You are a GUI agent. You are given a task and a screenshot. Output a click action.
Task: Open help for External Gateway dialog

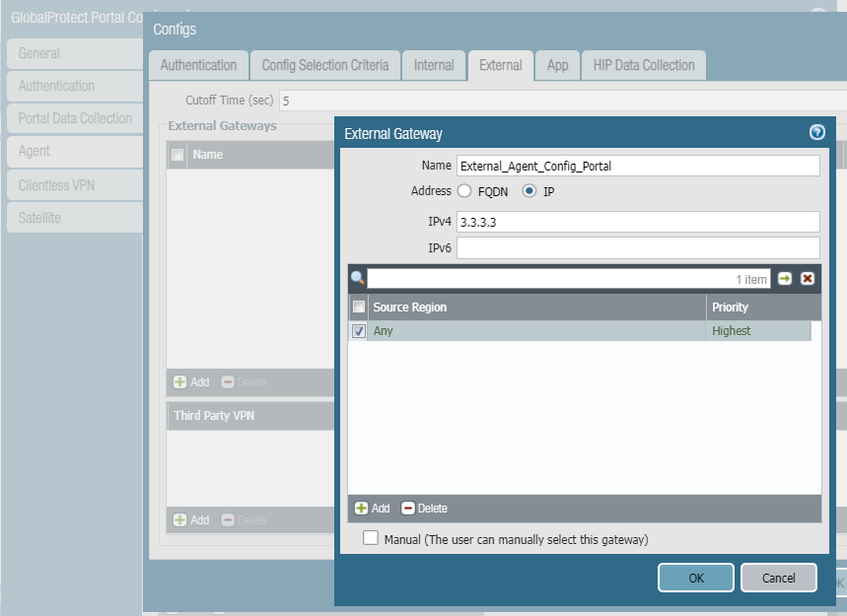coord(816,132)
